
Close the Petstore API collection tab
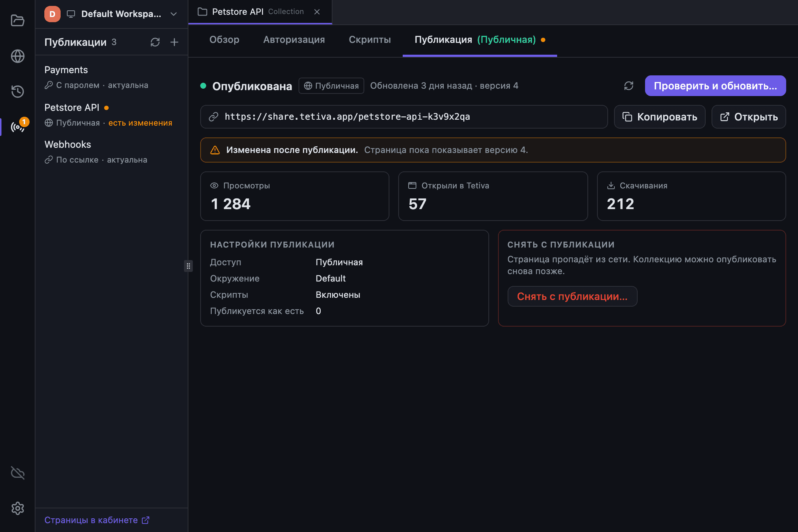pos(317,12)
